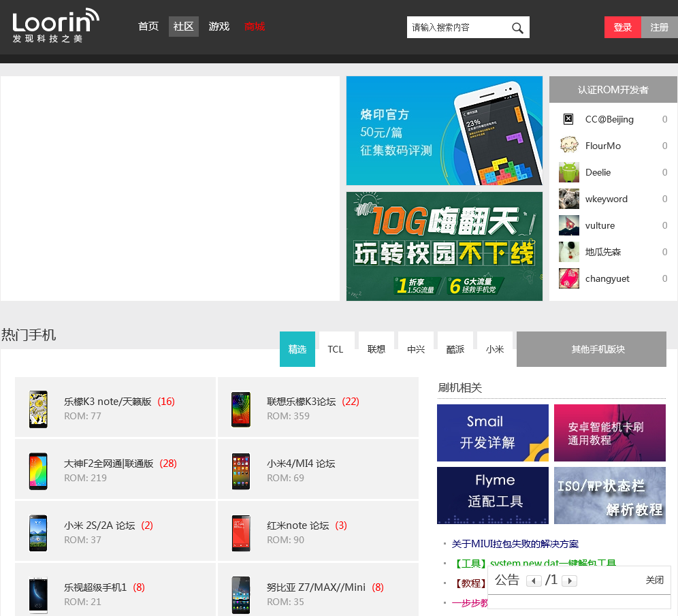Viewport: 678px width, 616px height.
Task: Open the 烙印官方 征集数码评测 banner
Action: [x=445, y=131]
